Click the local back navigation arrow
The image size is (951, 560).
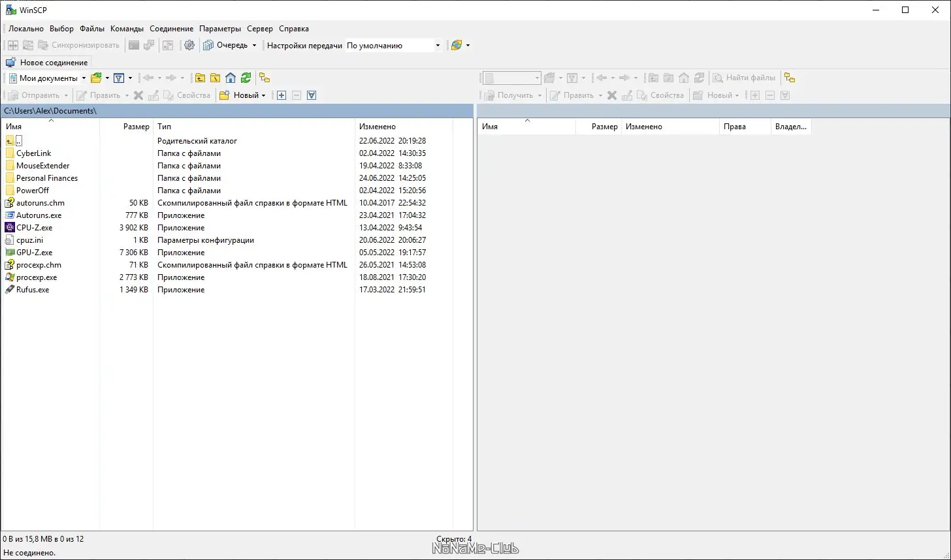(x=148, y=78)
